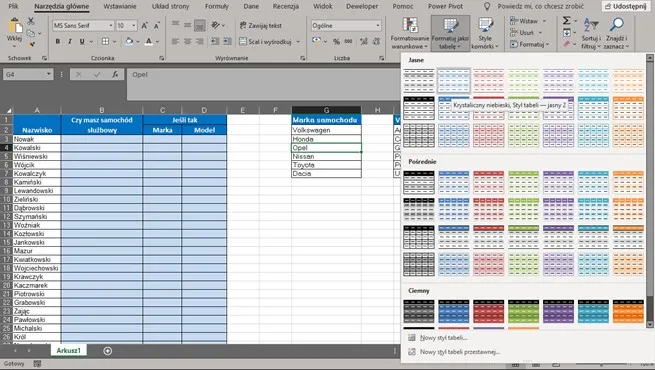
Task: Toggle Underline formatting
Action: [82, 41]
